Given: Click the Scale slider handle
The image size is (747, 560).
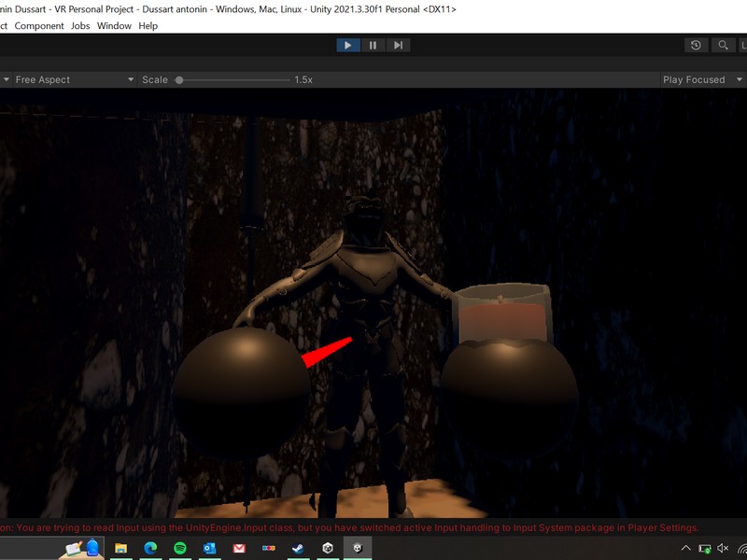Looking at the screenshot, I should (179, 80).
